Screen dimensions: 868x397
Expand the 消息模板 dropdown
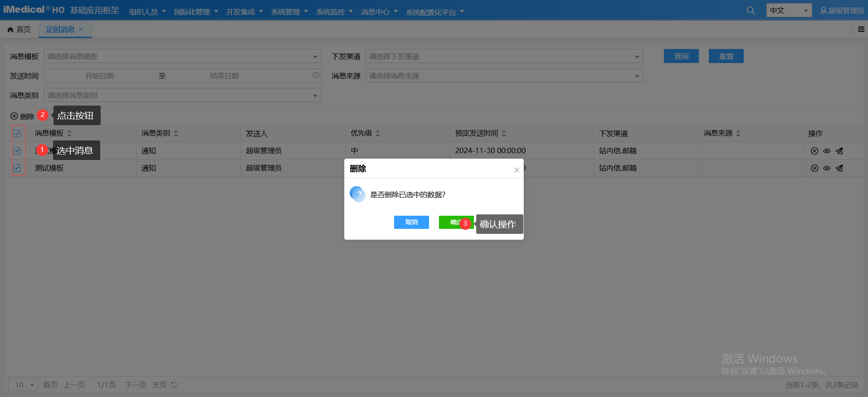pos(182,56)
